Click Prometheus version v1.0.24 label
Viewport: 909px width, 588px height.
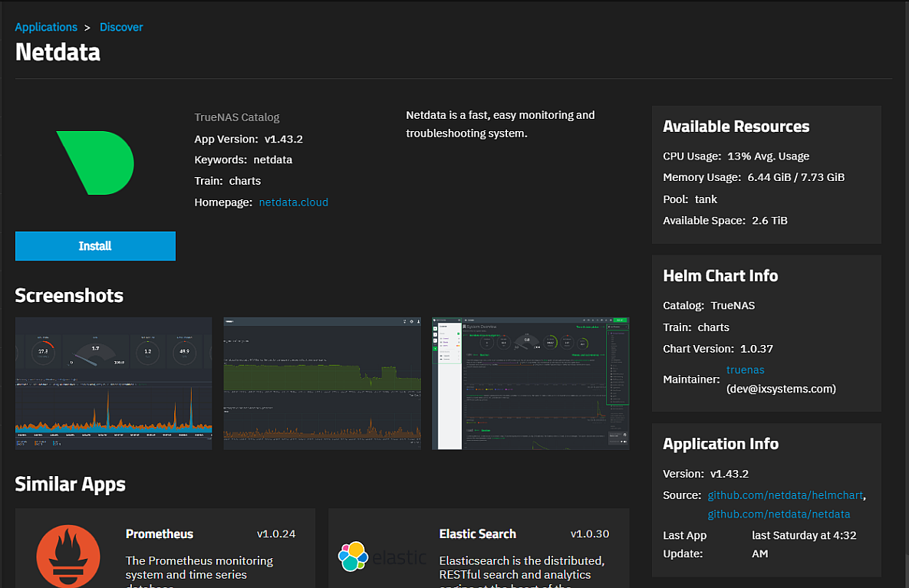(276, 534)
